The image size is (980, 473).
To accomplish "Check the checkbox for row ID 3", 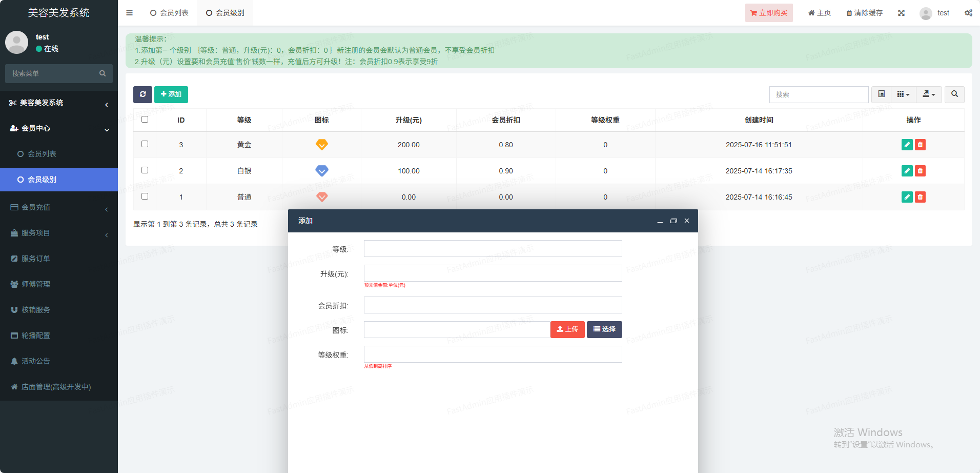I will (x=145, y=144).
